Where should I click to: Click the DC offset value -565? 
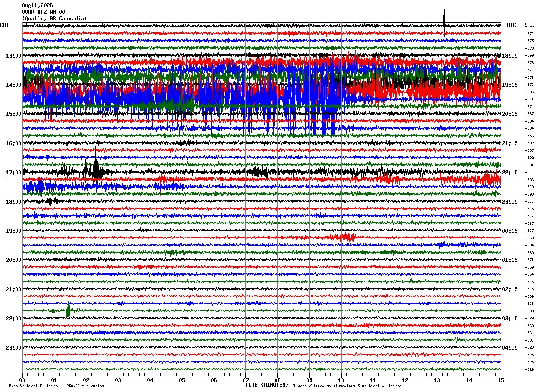(x=529, y=26)
